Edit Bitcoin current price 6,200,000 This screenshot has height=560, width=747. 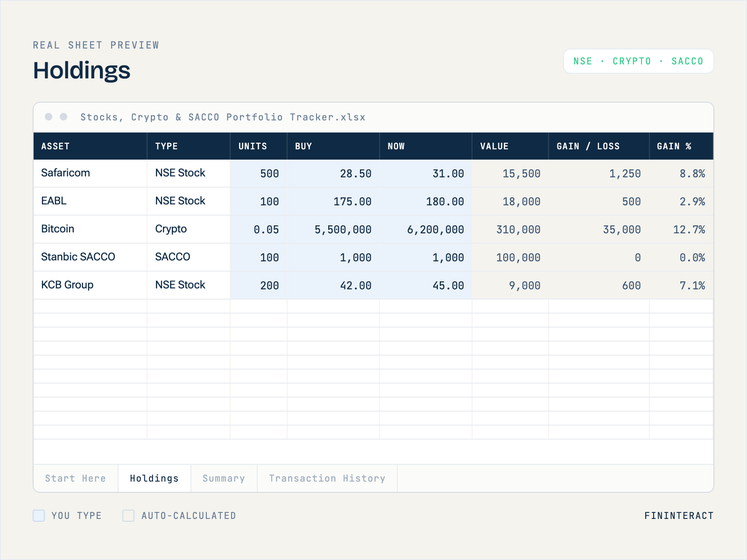pyautogui.click(x=426, y=229)
